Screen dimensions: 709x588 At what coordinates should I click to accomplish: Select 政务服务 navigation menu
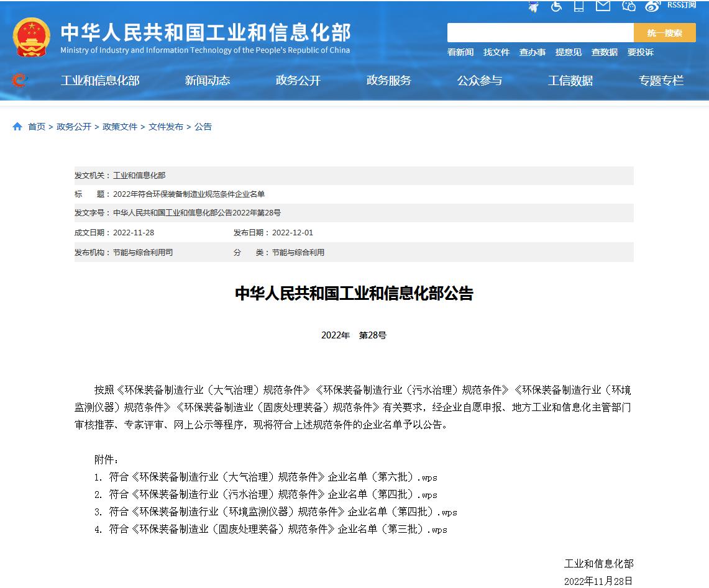[x=389, y=81]
